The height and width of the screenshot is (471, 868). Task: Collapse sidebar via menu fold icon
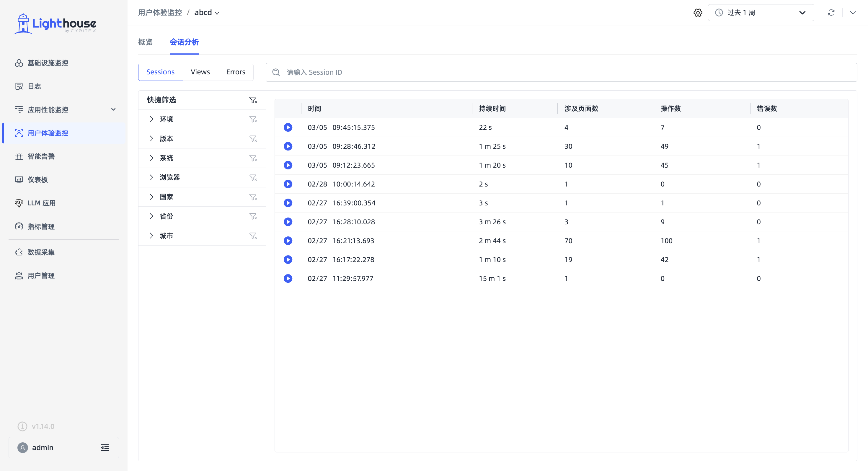pyautogui.click(x=105, y=447)
